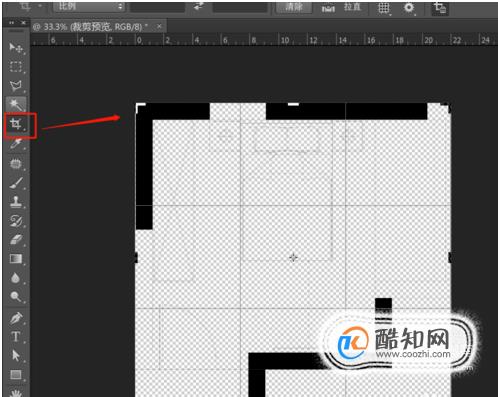Screen dimensions: 498x397
Task: Select the Polygonal Lasso tool
Action: (x=16, y=86)
